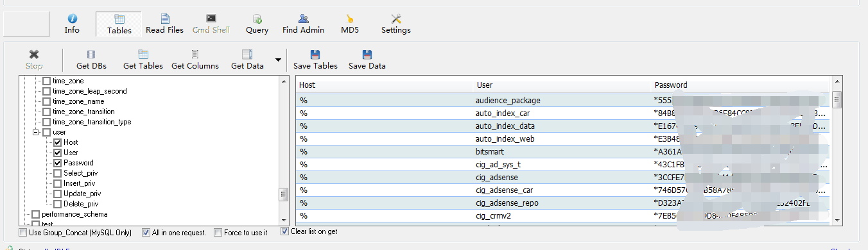Click the Get Data button
Image resolution: width=868 pixels, height=250 pixels.
[x=247, y=60]
